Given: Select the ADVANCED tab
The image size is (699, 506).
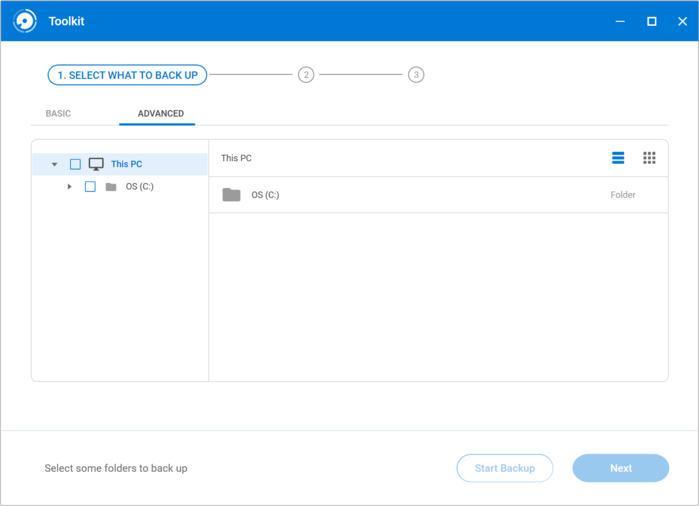Looking at the screenshot, I should 160,114.
